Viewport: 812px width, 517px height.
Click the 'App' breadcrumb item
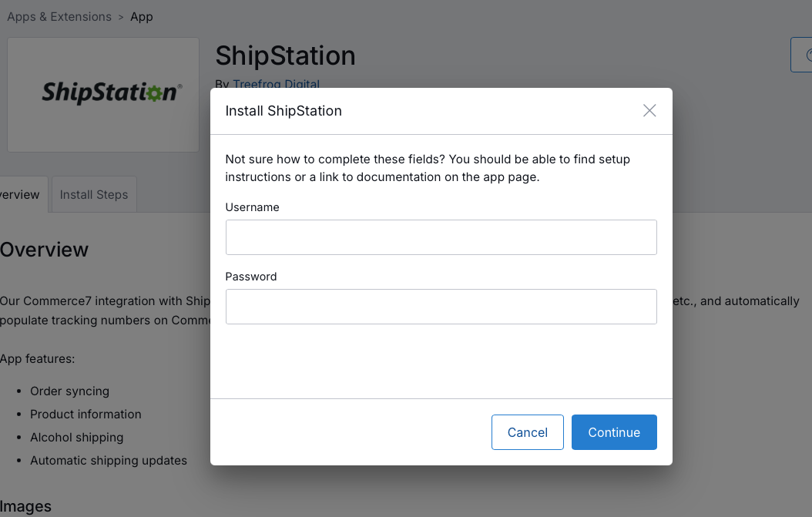click(142, 17)
